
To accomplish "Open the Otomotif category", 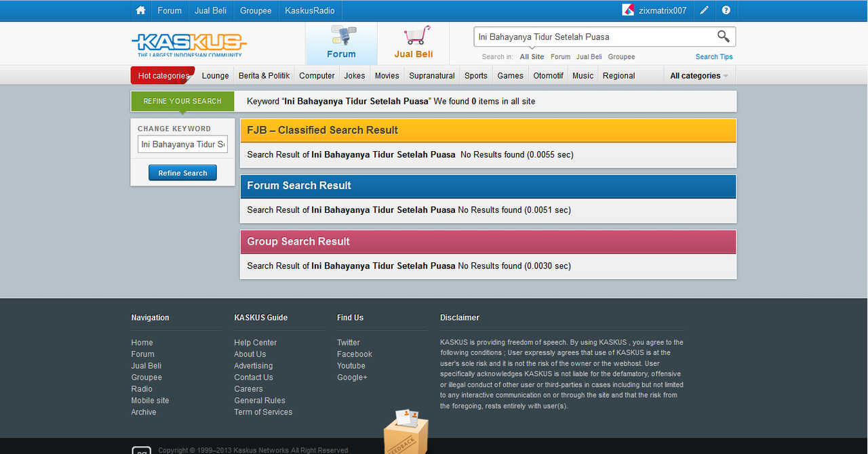I will coord(548,76).
